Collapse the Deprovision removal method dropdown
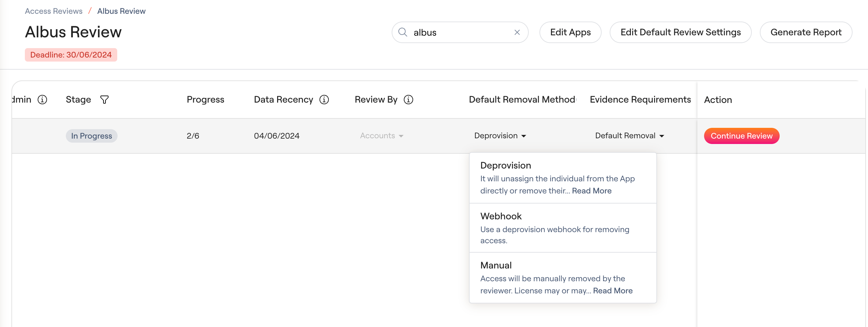Screen dimensions: 868x327 (500, 136)
